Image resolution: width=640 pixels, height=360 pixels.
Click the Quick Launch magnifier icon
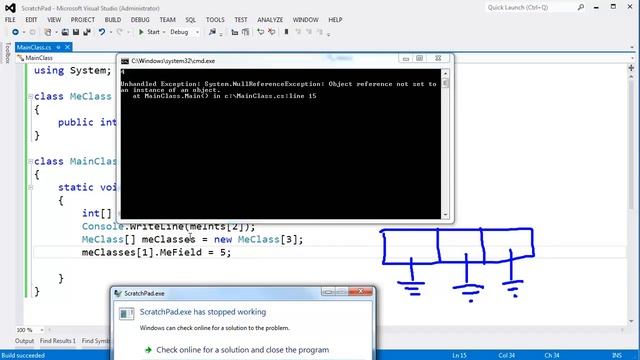581,7
